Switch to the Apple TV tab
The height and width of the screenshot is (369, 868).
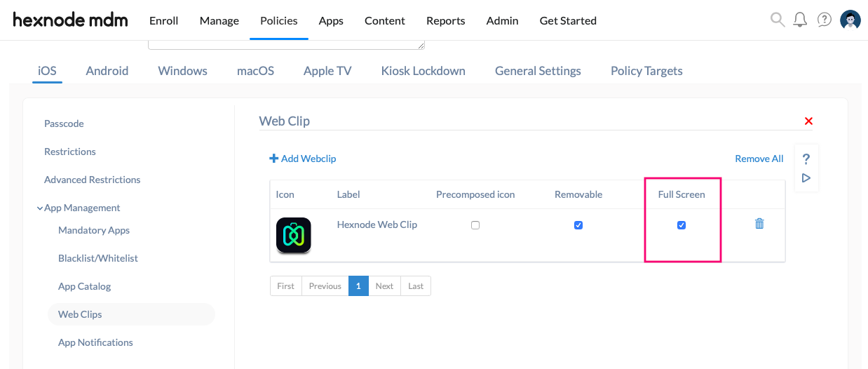[327, 71]
